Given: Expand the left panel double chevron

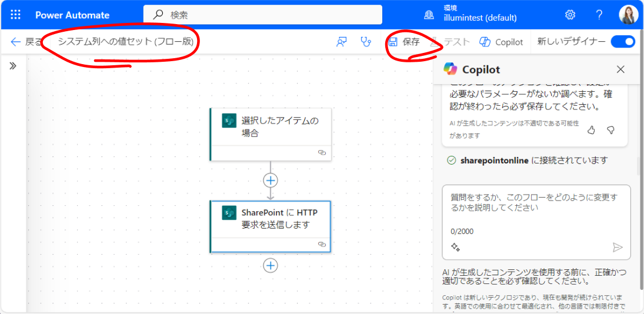Looking at the screenshot, I should [x=13, y=66].
